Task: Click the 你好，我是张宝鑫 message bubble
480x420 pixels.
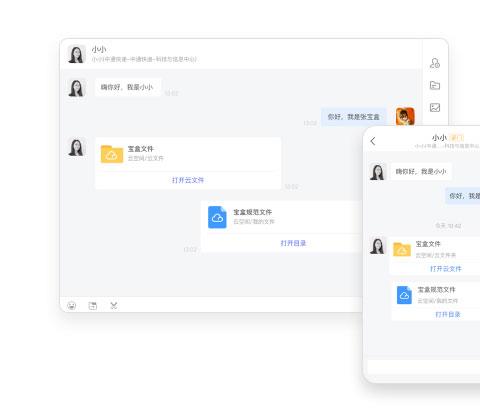Action: 353,117
